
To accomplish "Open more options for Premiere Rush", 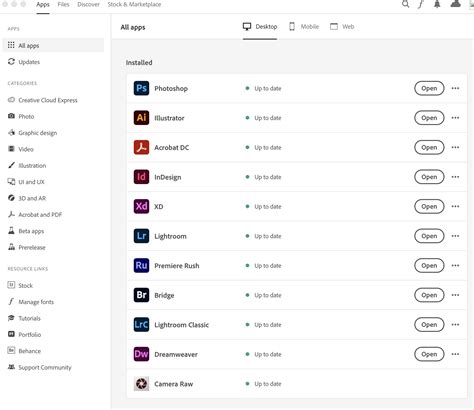I will point(455,265).
